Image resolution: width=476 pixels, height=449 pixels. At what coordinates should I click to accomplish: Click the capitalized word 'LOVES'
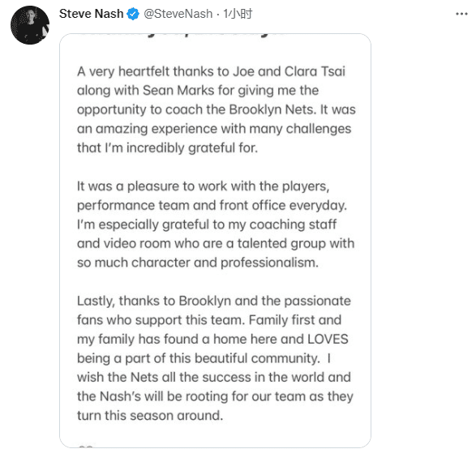[328, 339]
